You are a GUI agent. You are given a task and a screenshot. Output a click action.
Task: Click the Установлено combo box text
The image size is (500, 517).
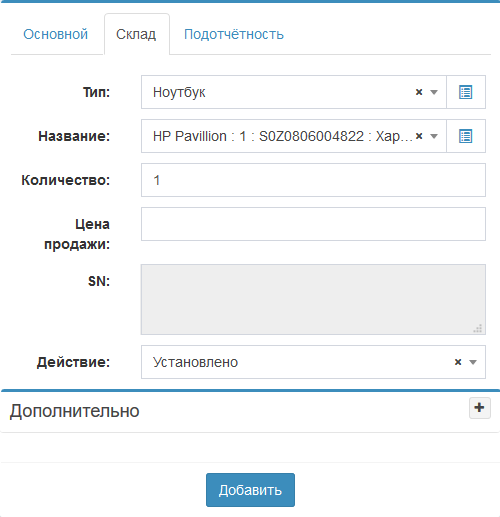195,362
